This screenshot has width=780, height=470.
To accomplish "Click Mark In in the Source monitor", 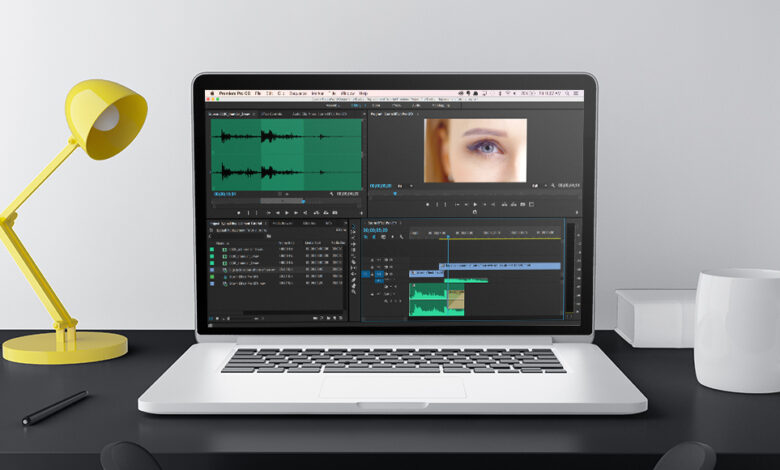I will pyautogui.click(x=248, y=213).
